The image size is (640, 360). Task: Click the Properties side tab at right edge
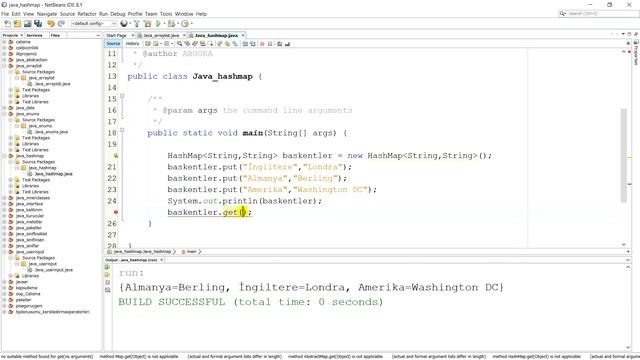pos(636,53)
